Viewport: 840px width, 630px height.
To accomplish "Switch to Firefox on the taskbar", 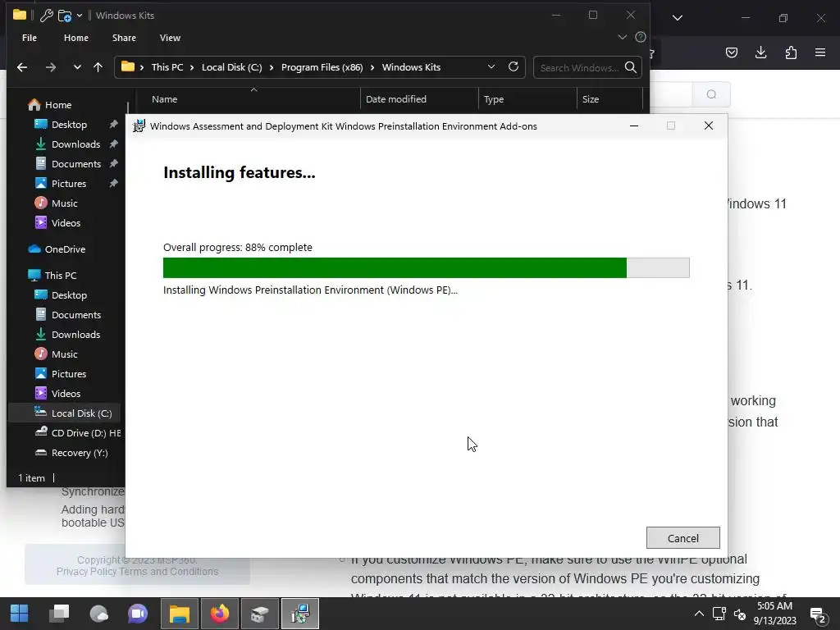I will coord(220,614).
